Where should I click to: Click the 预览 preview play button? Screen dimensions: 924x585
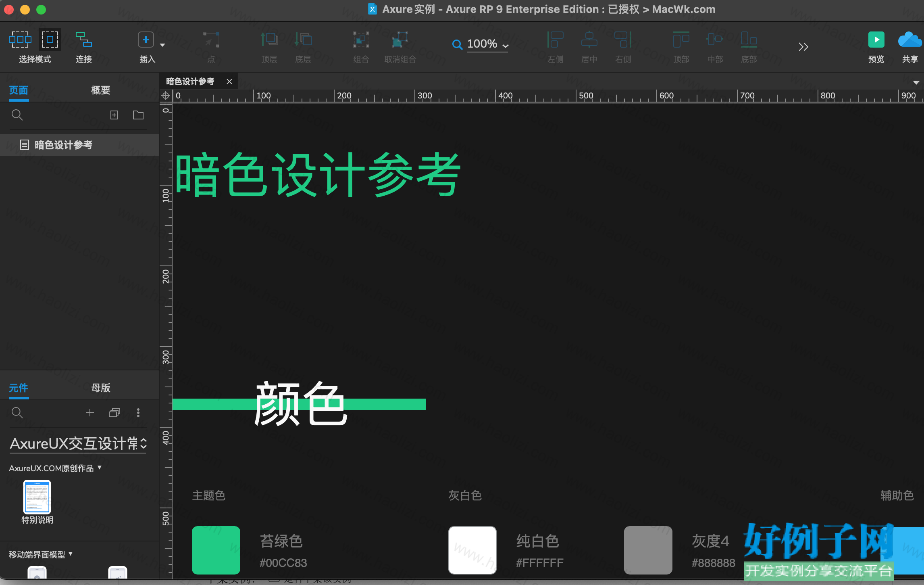876,40
